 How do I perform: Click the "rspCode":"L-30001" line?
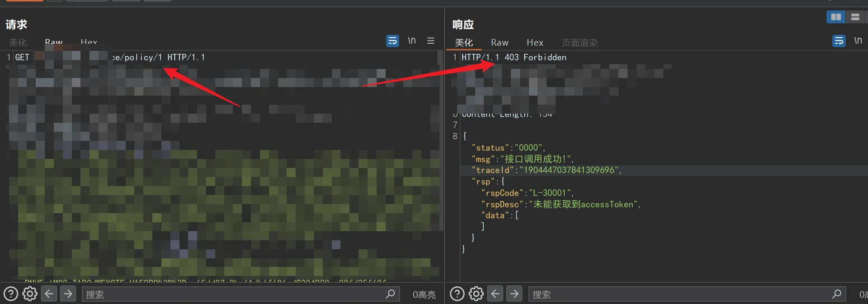click(x=528, y=193)
